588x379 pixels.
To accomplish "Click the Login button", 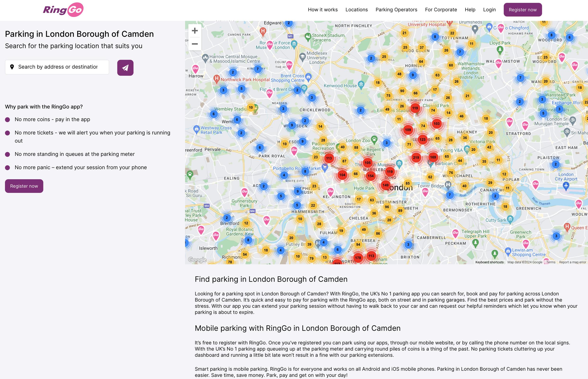I will click(489, 9).
